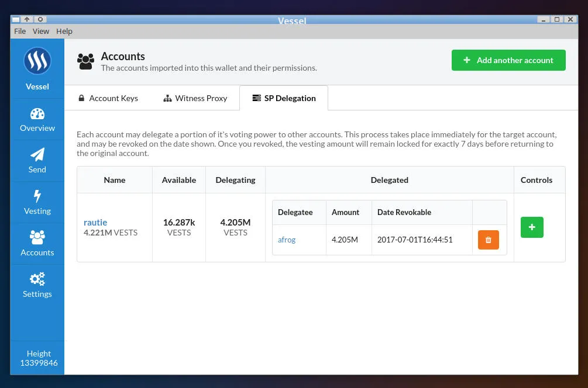This screenshot has width=588, height=388.
Task: Click the Accounts header people icon
Action: pyautogui.click(x=85, y=61)
